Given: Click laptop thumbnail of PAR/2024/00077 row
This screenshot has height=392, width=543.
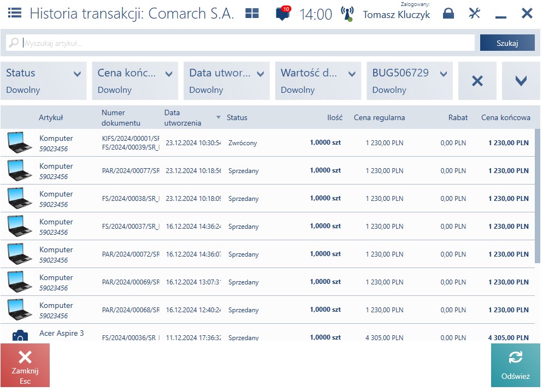Looking at the screenshot, I should tap(20, 170).
